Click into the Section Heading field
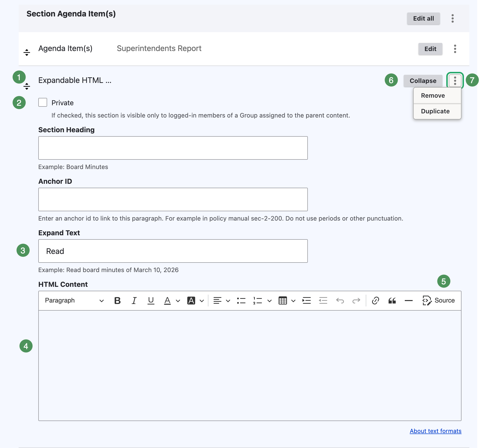Viewport: 488px width, 448px height. pos(173,148)
